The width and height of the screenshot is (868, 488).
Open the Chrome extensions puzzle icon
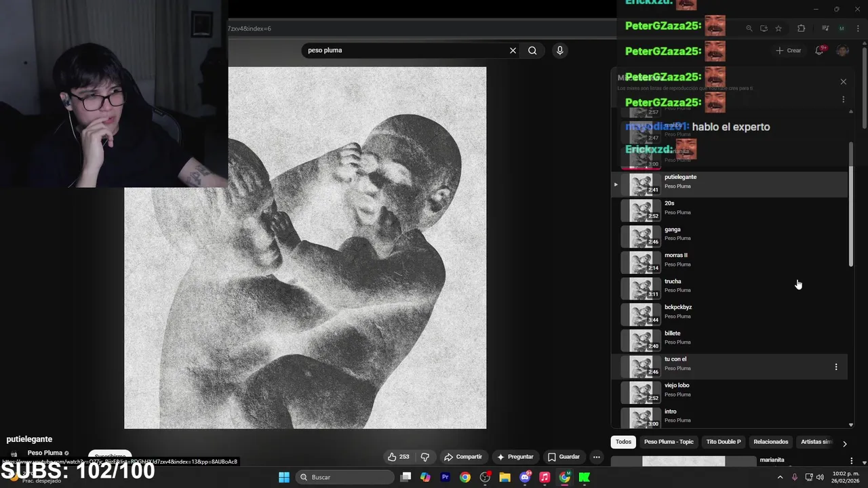point(801,28)
